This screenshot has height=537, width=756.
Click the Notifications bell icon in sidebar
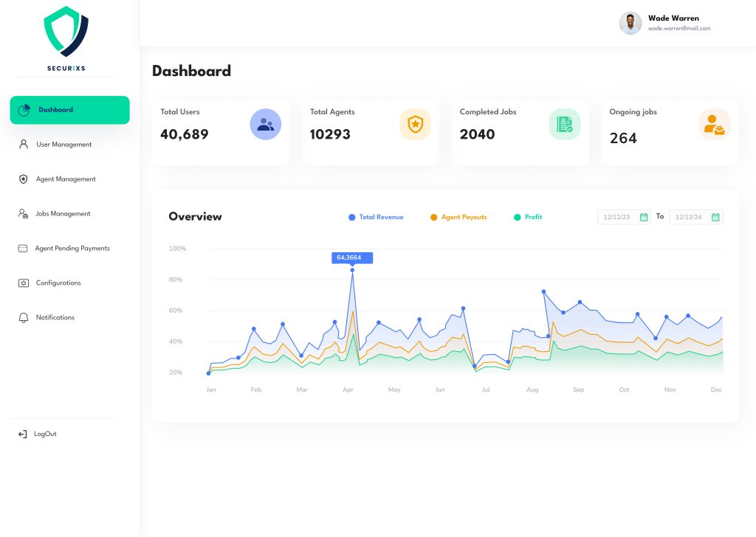point(23,318)
